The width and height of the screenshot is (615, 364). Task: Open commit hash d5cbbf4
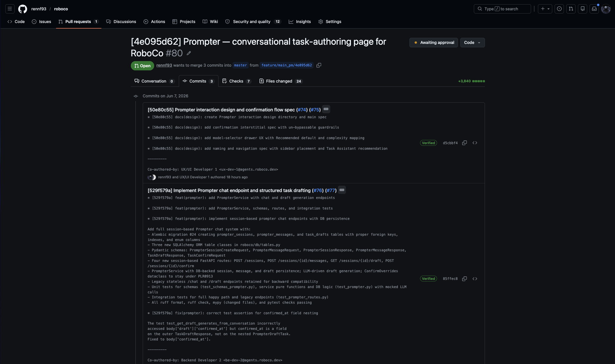tap(450, 143)
